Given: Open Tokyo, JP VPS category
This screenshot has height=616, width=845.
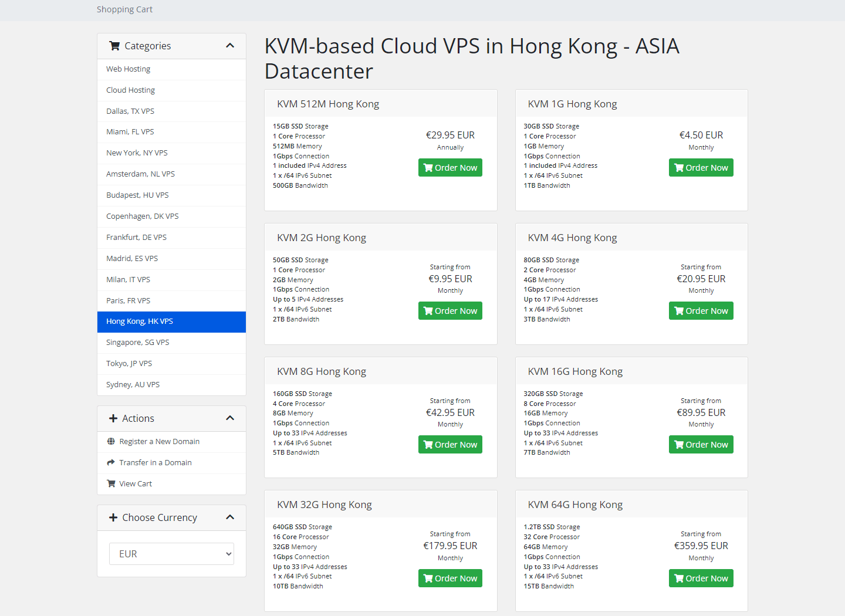Looking at the screenshot, I should pos(171,364).
